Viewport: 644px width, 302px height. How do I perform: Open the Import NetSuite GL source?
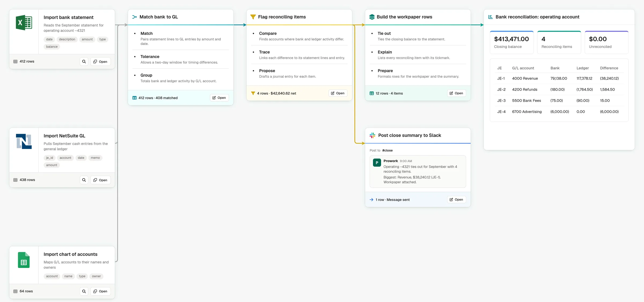100,180
